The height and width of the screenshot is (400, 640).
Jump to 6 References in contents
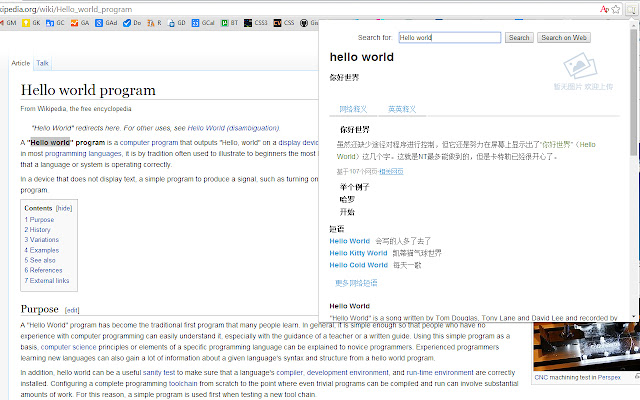click(43, 270)
